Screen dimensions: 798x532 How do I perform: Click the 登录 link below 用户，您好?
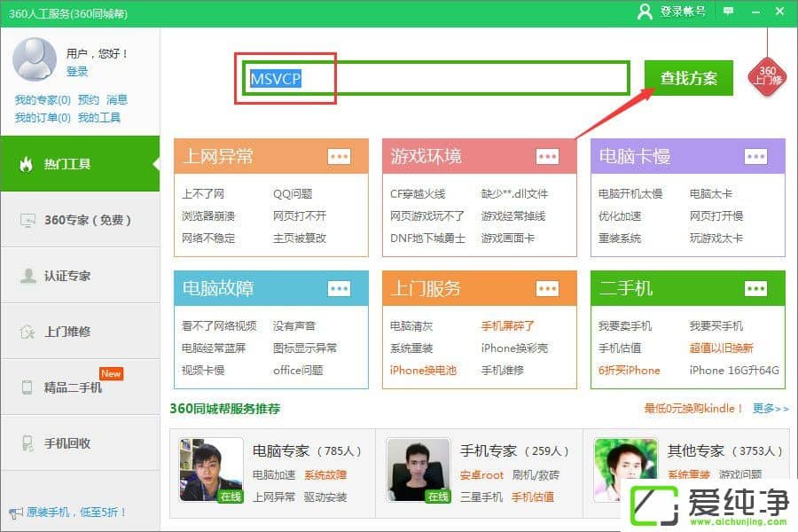click(75, 73)
